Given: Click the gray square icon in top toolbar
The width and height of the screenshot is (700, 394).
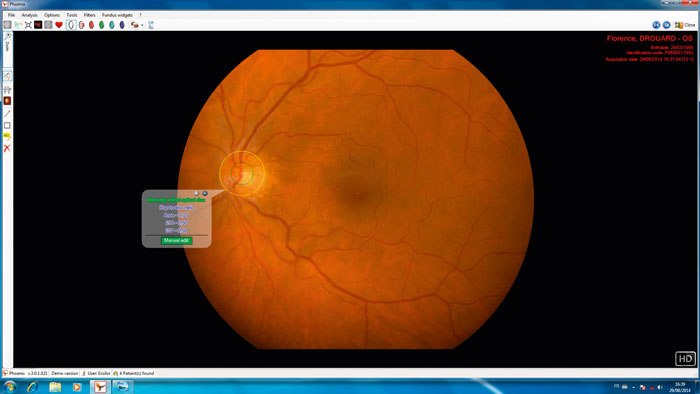Looking at the screenshot, I should click(x=8, y=25).
